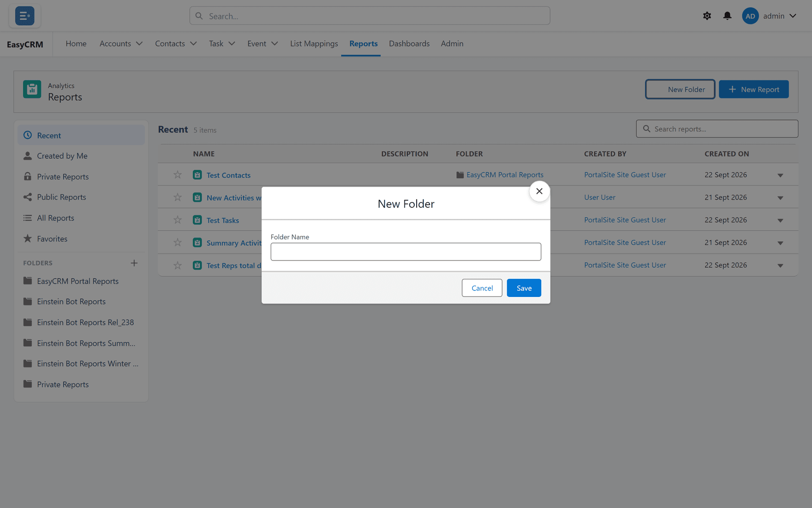Favorite the Test Contacts report star

coord(177,175)
